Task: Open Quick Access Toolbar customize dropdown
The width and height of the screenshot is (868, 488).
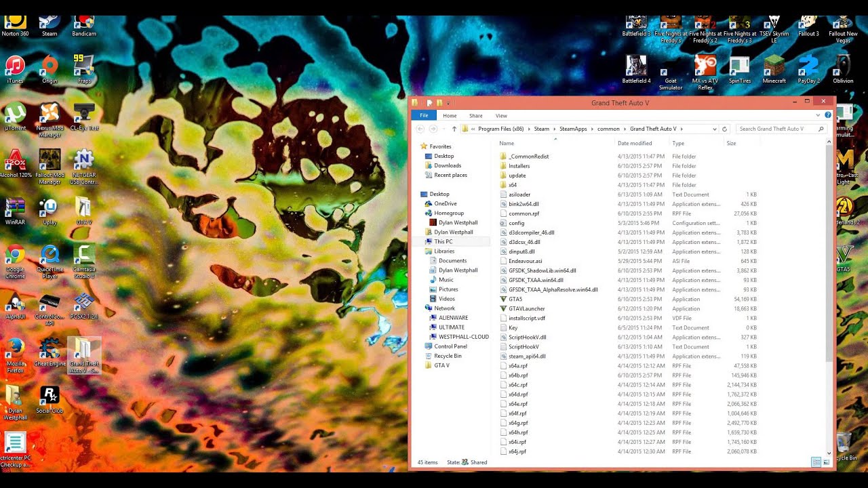Action: pyautogui.click(x=448, y=103)
